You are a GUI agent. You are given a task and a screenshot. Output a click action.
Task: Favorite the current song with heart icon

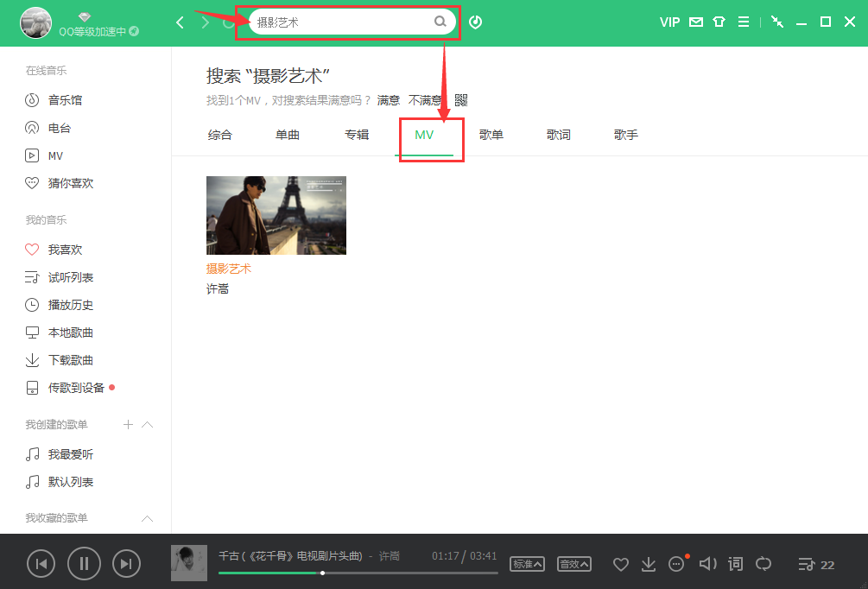click(620, 563)
